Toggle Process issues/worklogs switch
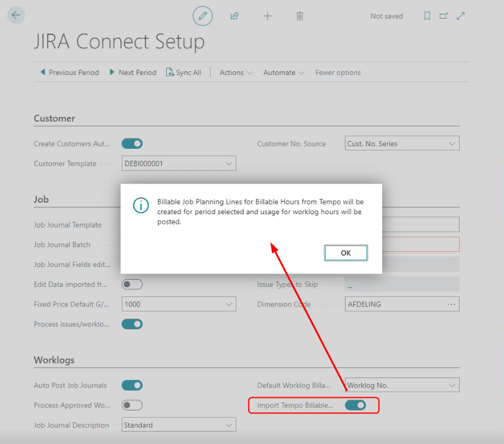Screen dimensions: 504x444 tap(132, 324)
